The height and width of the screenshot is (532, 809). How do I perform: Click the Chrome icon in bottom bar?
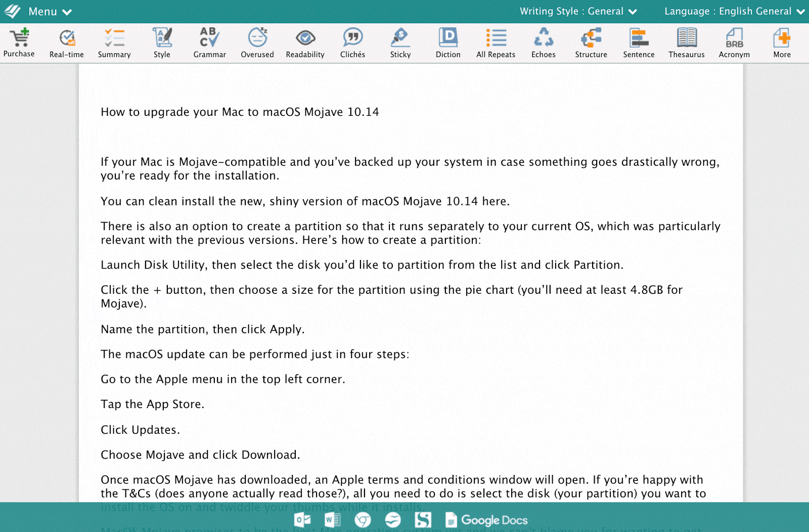coord(363,519)
